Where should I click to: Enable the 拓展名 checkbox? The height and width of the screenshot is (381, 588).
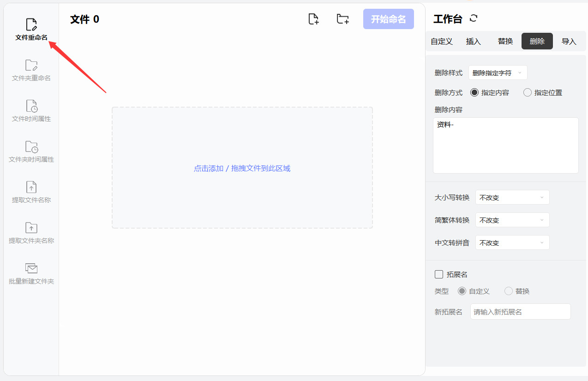[439, 274]
